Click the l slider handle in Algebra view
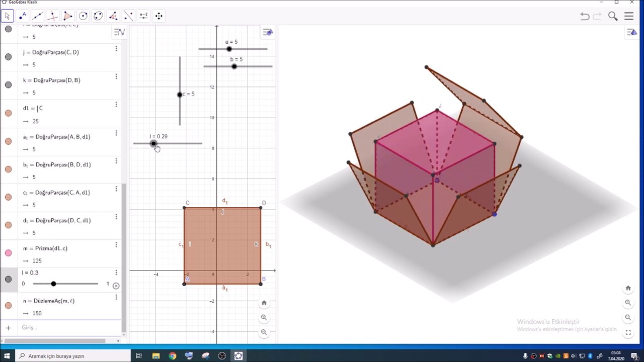 pyautogui.click(x=53, y=284)
